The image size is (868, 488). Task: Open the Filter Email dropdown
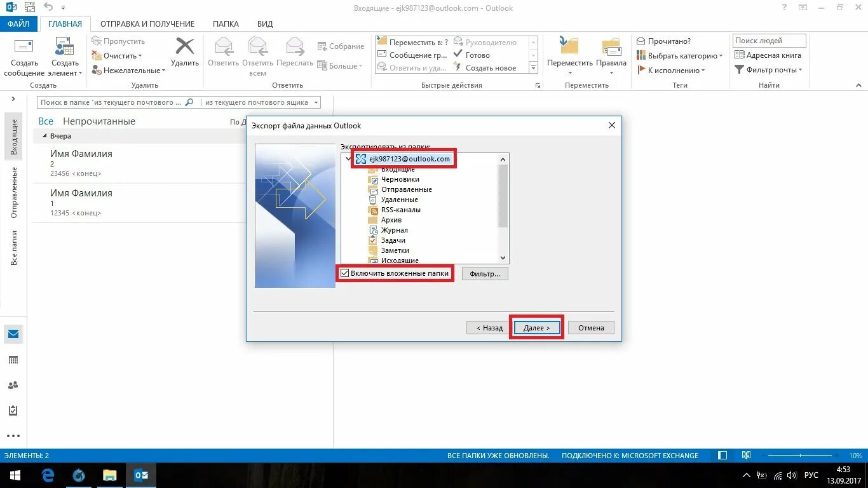[x=769, y=70]
